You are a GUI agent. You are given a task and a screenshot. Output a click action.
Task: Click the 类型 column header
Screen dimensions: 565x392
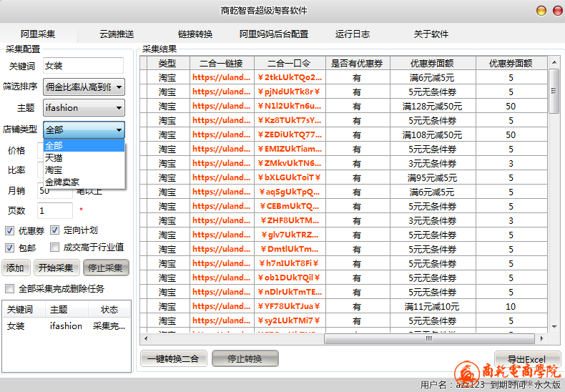[x=167, y=64]
